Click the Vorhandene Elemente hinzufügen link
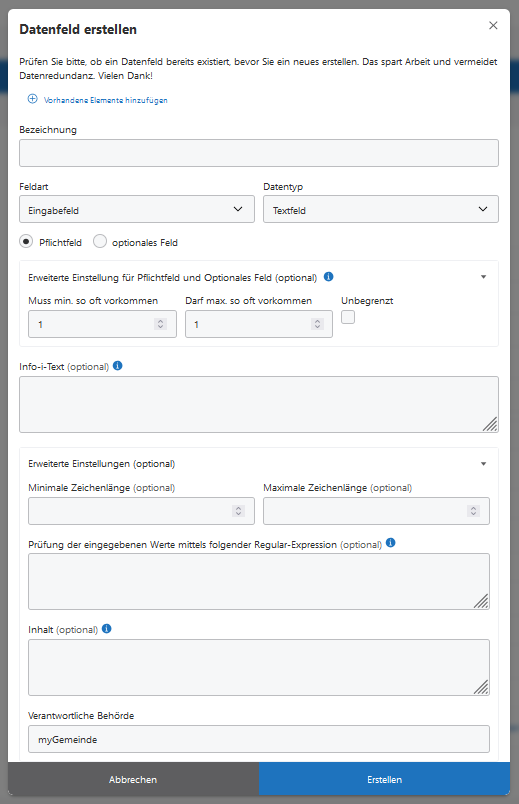Viewport: 519px width, 804px height. coord(106,100)
